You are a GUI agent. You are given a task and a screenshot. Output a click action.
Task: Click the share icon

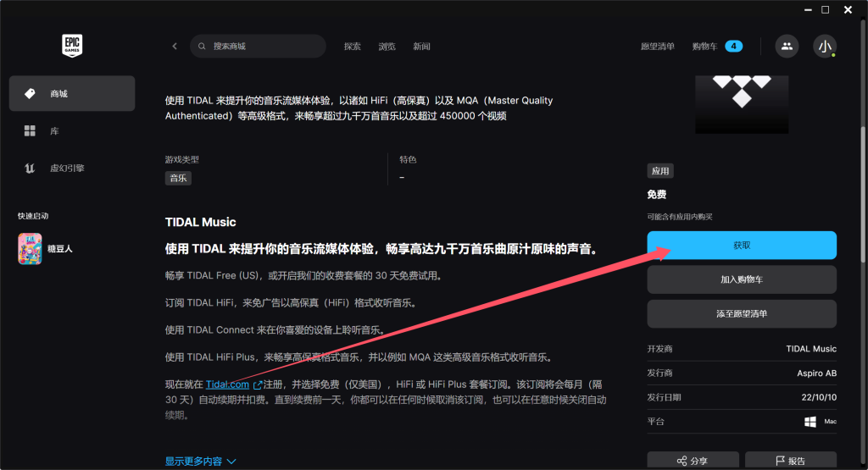(682, 462)
